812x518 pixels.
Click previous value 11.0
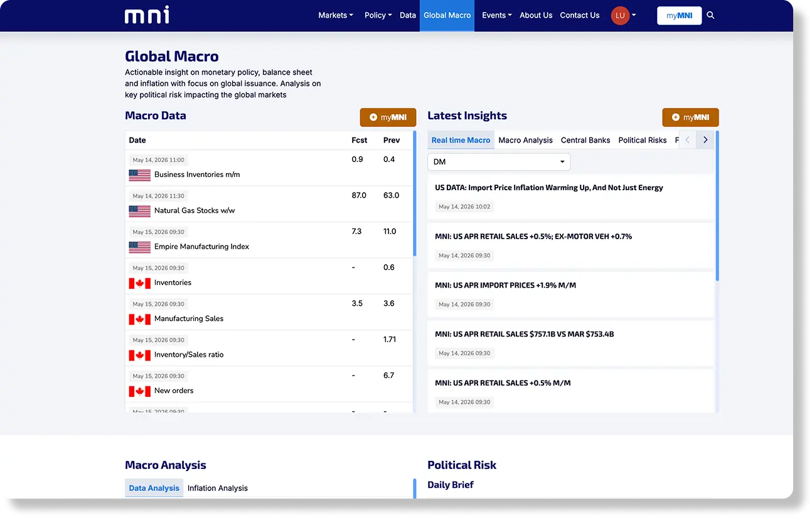390,232
